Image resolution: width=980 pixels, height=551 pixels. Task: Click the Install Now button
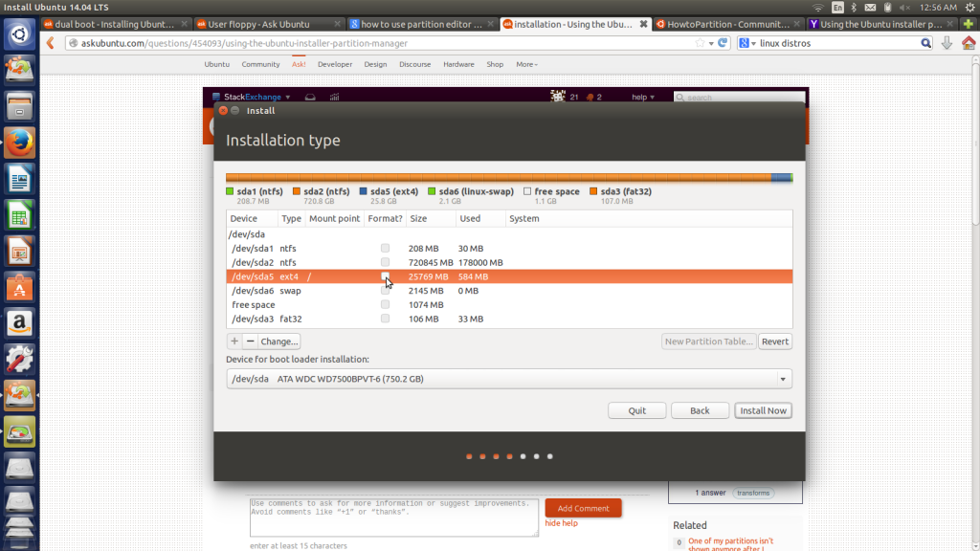[x=763, y=410]
